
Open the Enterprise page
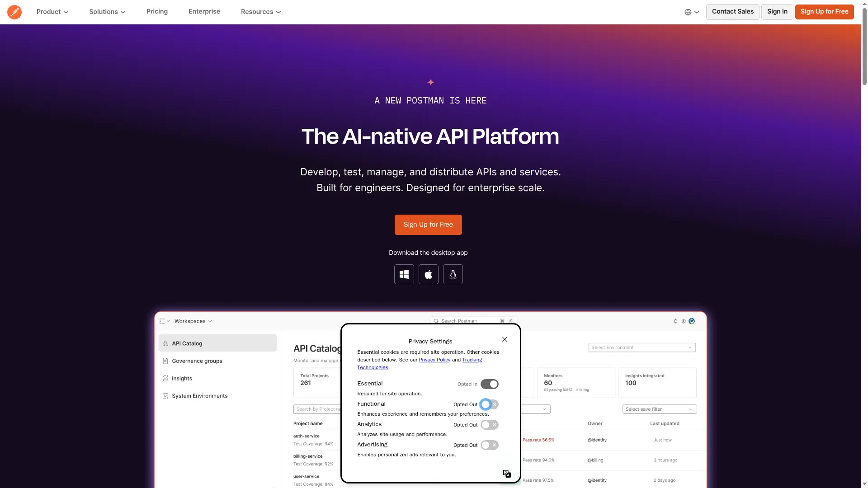tap(204, 11)
